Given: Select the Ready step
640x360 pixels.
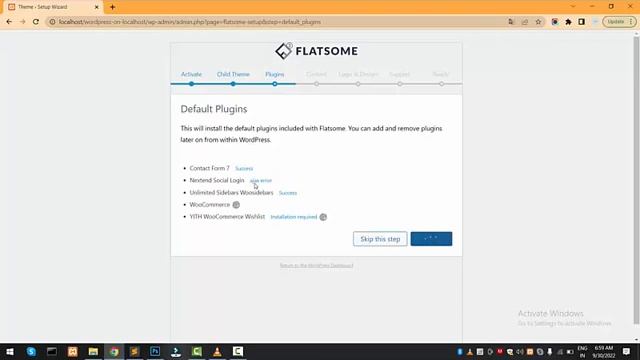Looking at the screenshot, I should 441,74.
